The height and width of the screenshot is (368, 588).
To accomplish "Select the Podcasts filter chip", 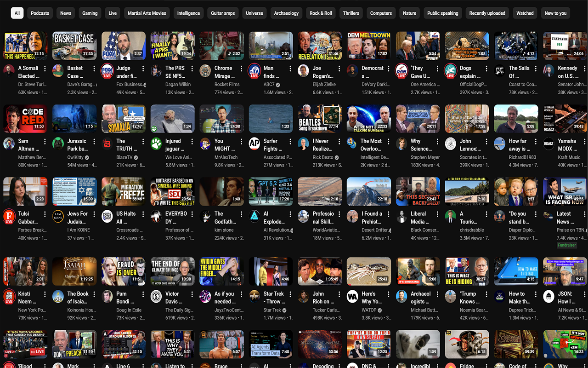I will click(x=40, y=13).
